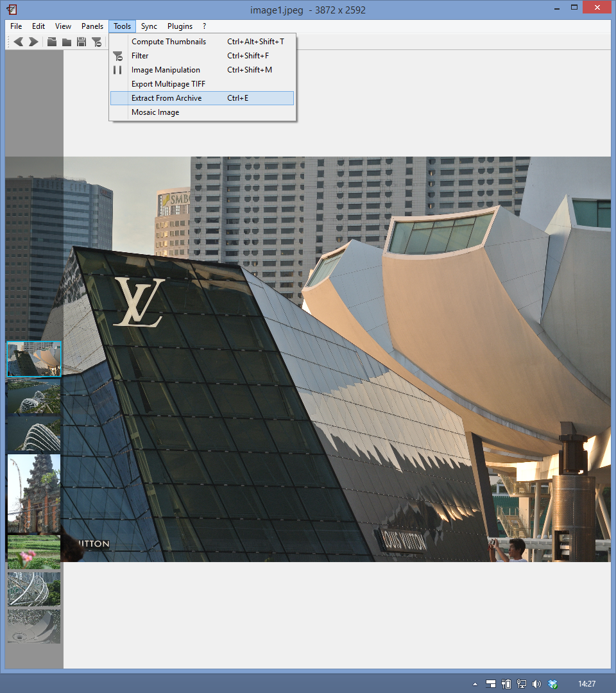Viewport: 616px width, 693px height.
Task: Choose Compute Thumbnails from the Tools menu
Action: 202,42
